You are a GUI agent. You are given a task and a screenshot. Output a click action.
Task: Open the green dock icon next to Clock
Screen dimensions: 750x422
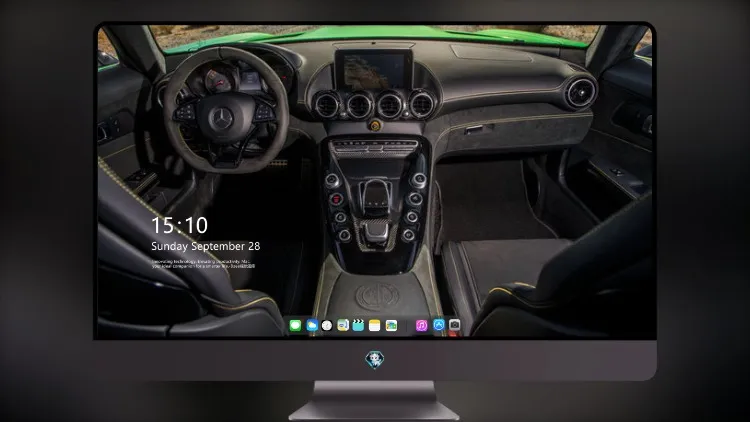pos(343,325)
